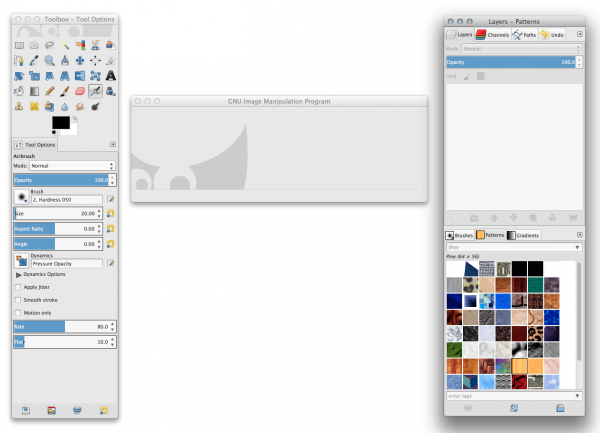Enable the Smooth stroke checkbox
600x433 pixels.
point(18,300)
